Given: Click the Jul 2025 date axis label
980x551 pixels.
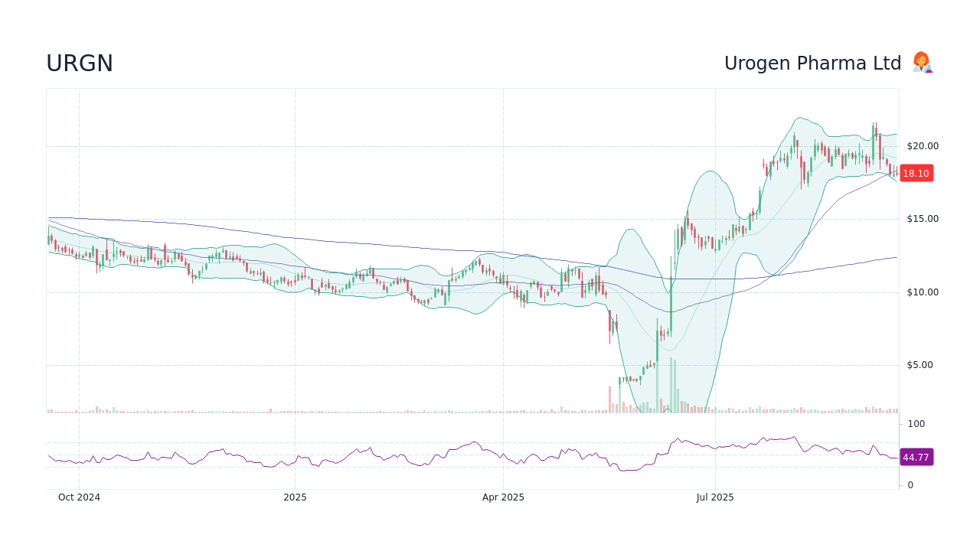Looking at the screenshot, I should (715, 497).
